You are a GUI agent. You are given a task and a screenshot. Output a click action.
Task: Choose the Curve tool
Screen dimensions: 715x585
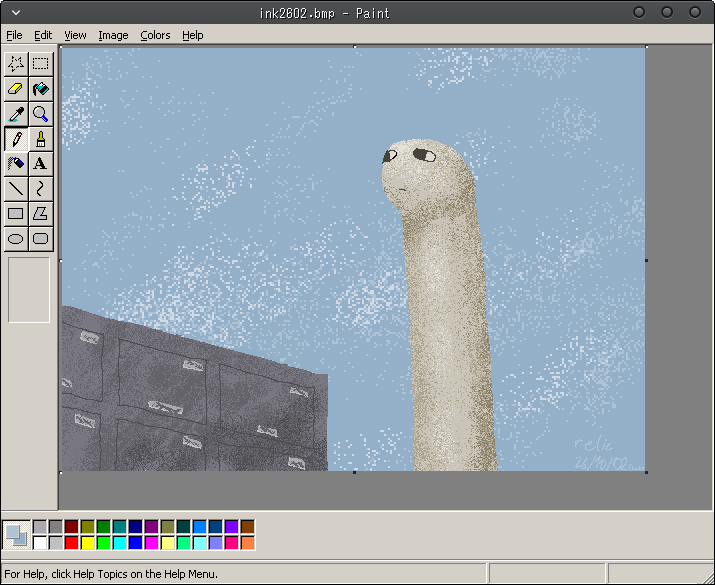point(41,188)
